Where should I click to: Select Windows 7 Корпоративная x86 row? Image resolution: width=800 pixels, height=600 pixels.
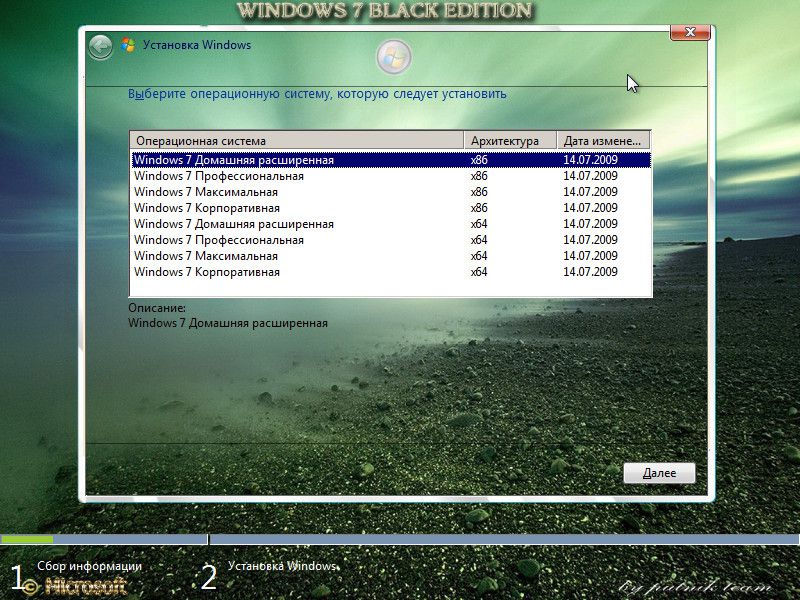[391, 208]
